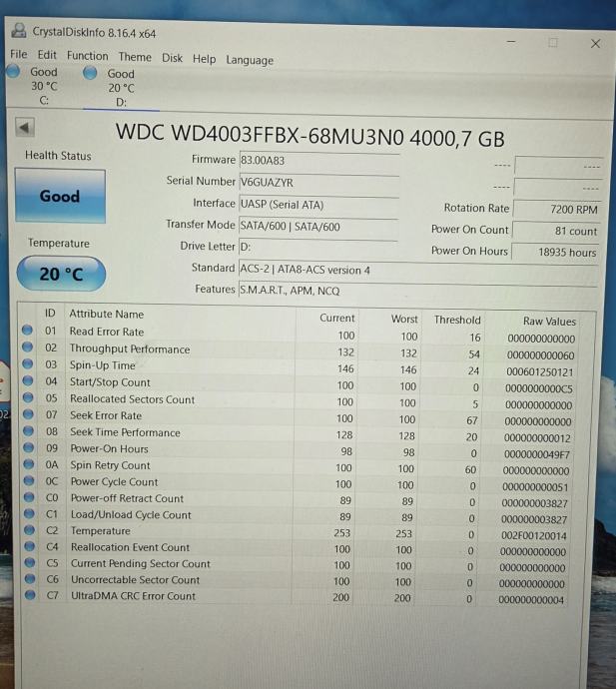Click the status dot for Throughput Performance
The width and height of the screenshot is (616, 689).
[x=28, y=347]
